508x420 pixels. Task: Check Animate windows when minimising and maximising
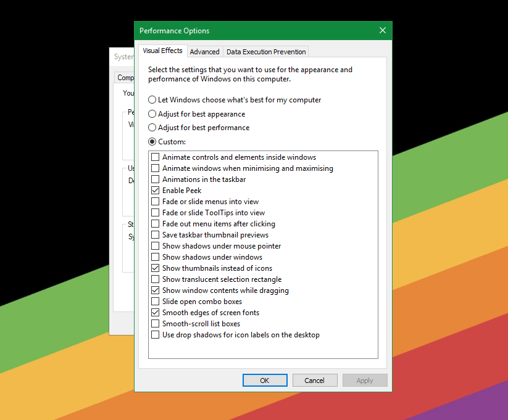click(x=155, y=168)
